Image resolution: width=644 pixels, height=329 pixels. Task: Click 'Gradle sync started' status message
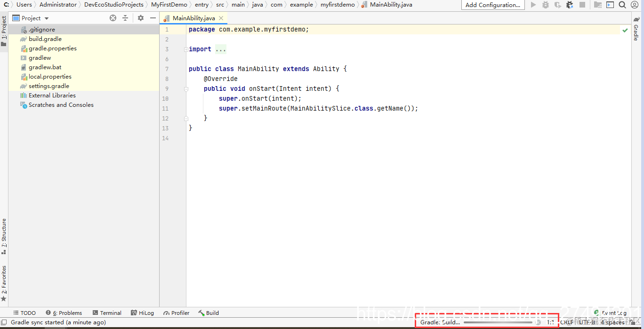coord(58,322)
